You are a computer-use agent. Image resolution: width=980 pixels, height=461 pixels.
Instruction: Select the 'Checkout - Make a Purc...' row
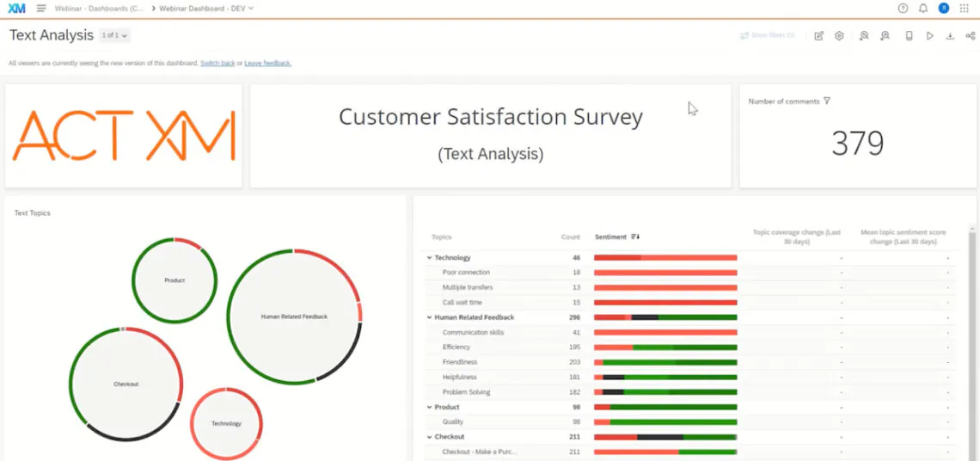690,452
